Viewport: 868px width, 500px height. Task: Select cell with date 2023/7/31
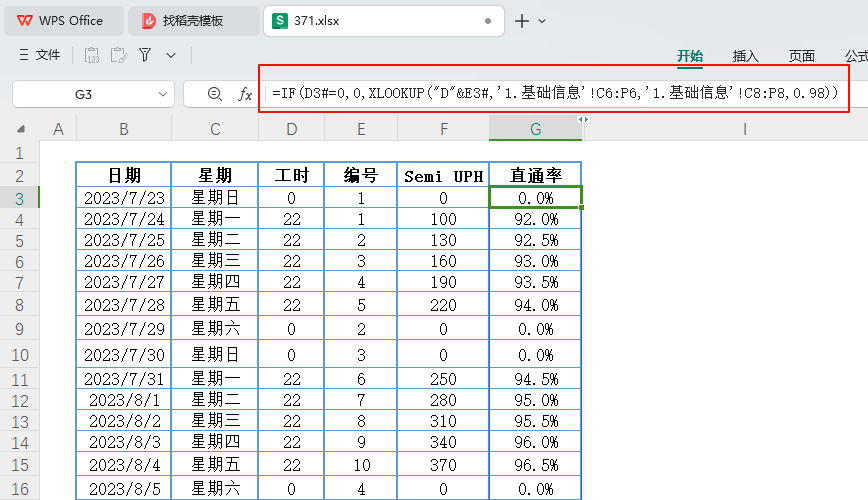(123, 379)
